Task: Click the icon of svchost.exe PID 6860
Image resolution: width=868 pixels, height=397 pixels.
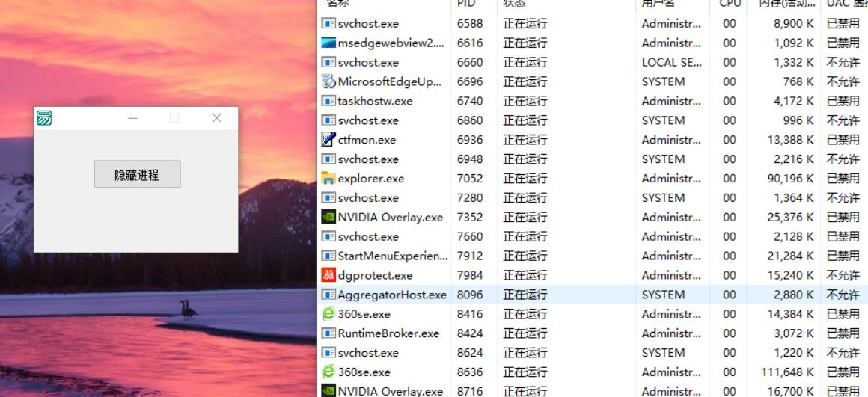Action: [x=328, y=120]
